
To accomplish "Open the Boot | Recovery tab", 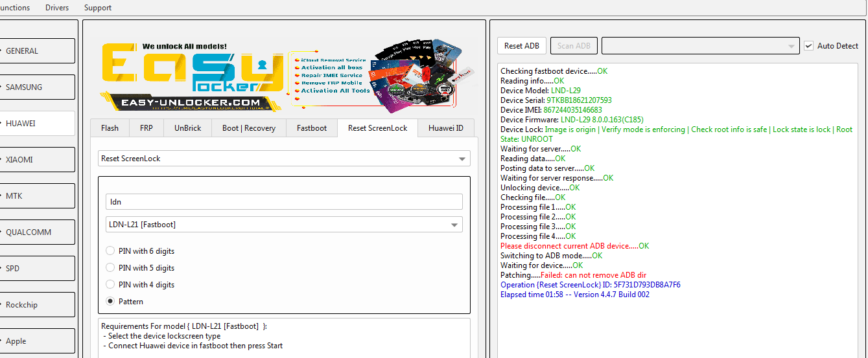I will (248, 128).
